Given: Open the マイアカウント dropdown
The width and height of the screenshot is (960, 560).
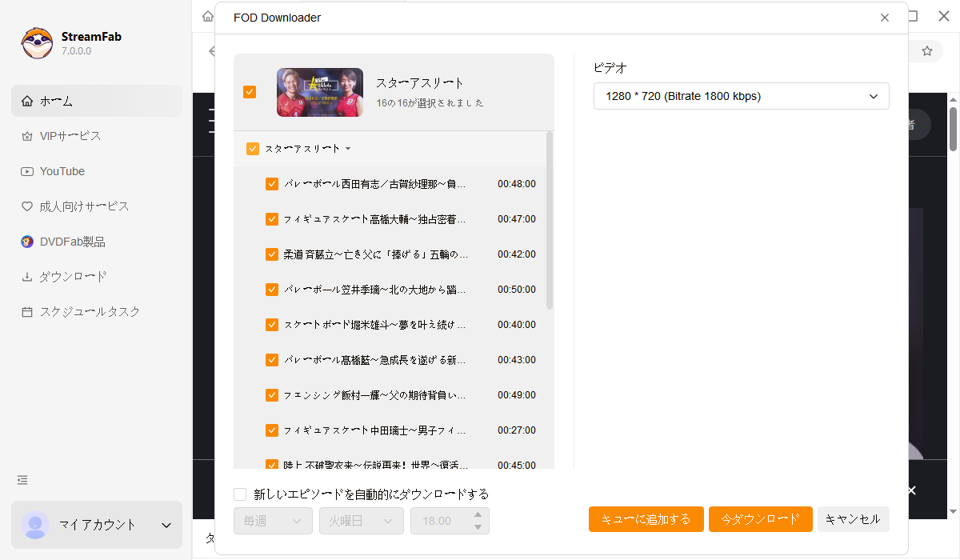Looking at the screenshot, I should click(x=96, y=525).
